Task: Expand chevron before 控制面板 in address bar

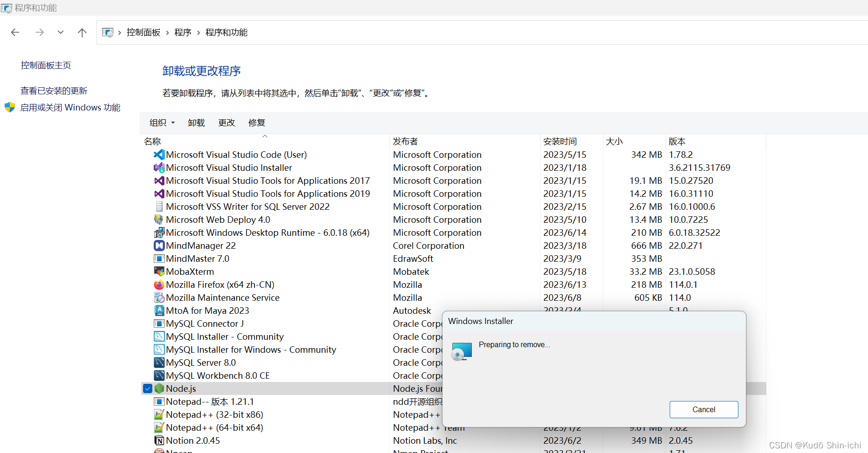Action: click(x=120, y=32)
